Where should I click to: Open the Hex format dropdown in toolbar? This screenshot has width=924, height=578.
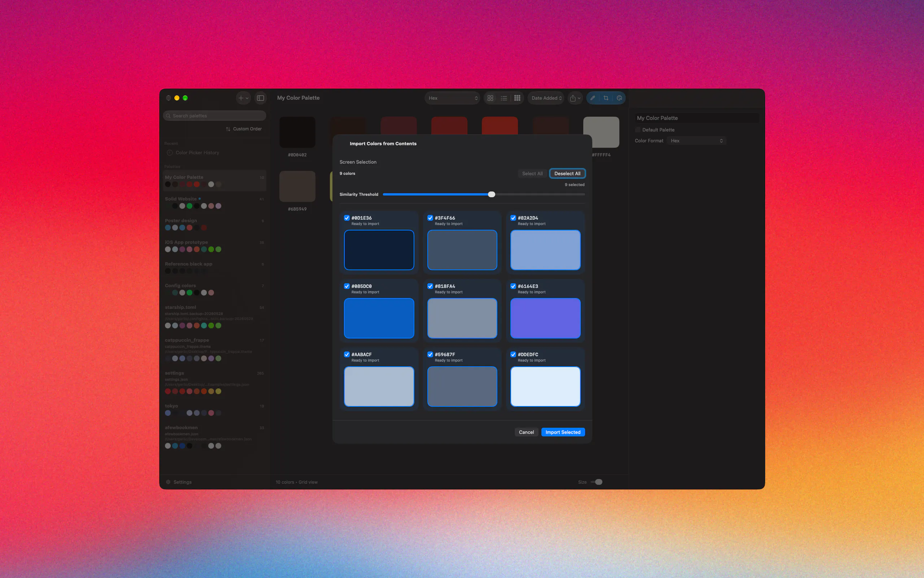[x=453, y=98]
